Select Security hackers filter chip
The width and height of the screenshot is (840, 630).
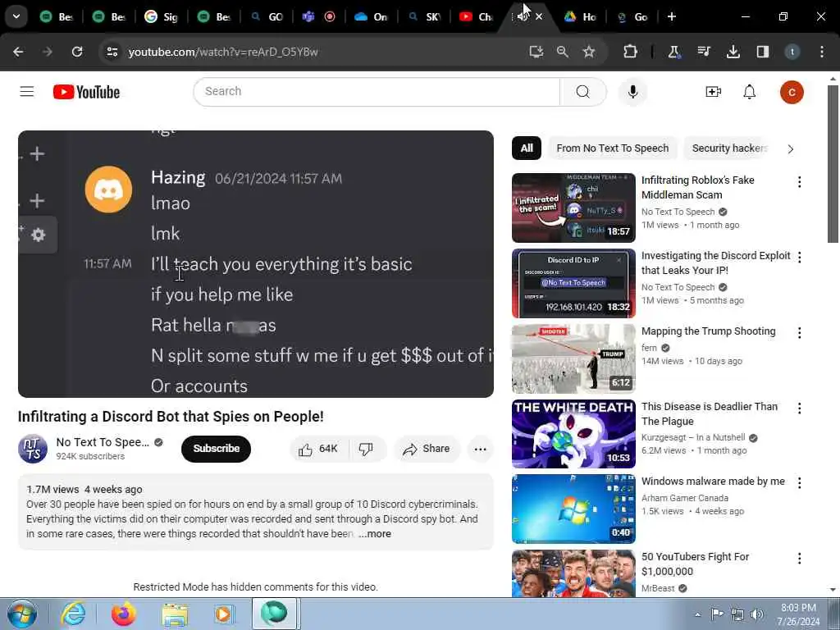[729, 148]
